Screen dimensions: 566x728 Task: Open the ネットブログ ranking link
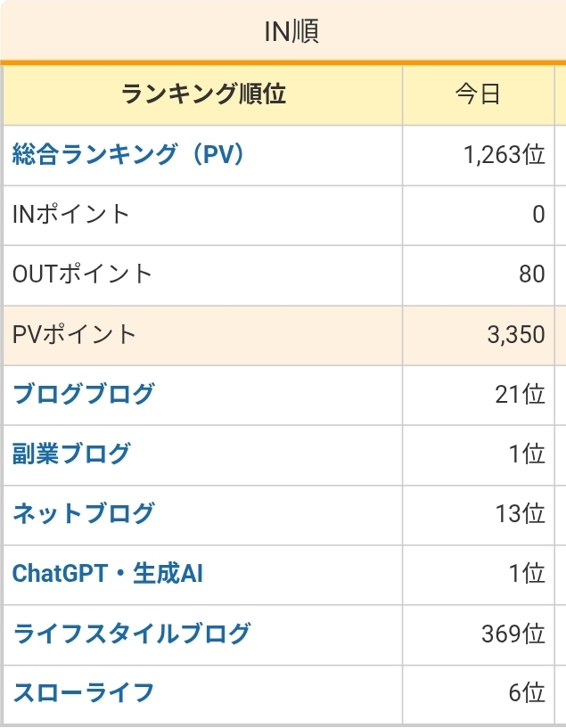(83, 513)
